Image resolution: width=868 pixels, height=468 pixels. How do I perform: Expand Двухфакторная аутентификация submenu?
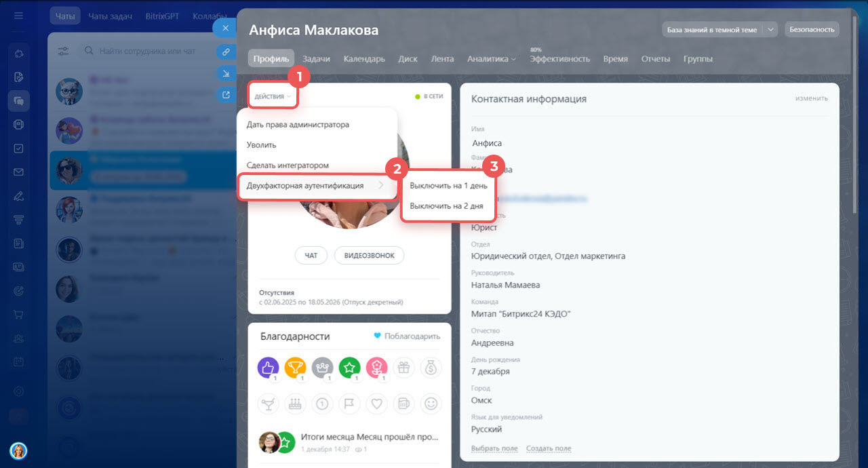coord(316,186)
